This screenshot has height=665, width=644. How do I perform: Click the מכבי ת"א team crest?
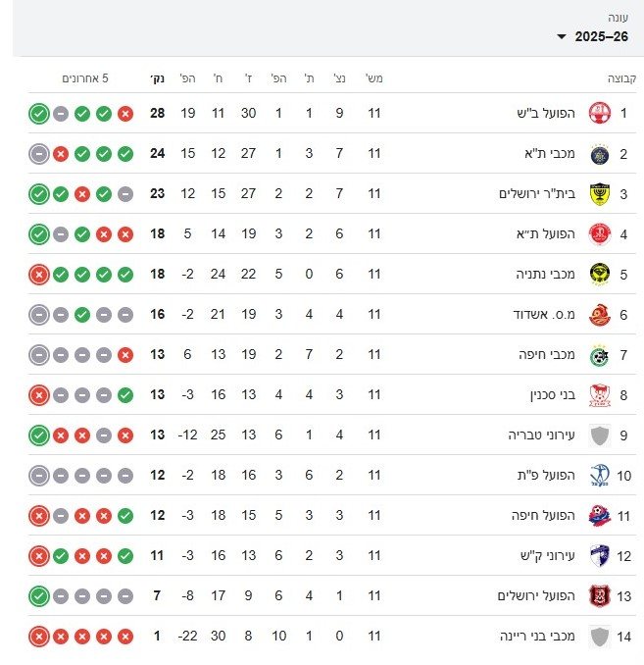(598, 154)
